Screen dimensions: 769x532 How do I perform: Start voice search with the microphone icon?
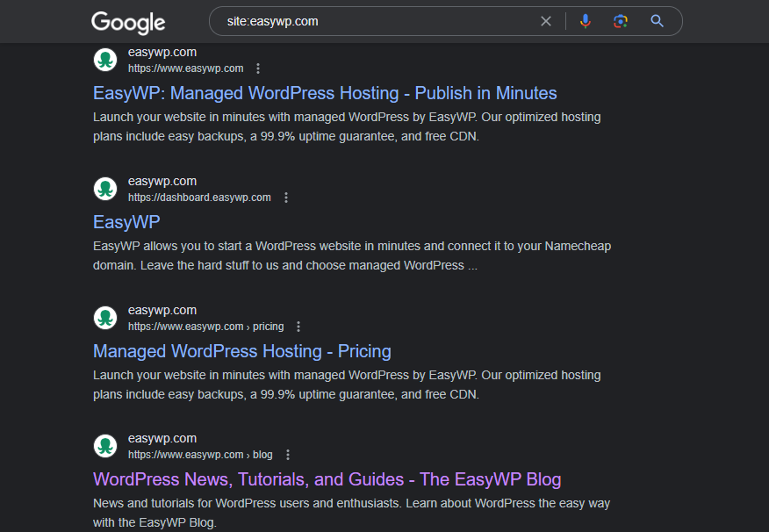pyautogui.click(x=585, y=21)
